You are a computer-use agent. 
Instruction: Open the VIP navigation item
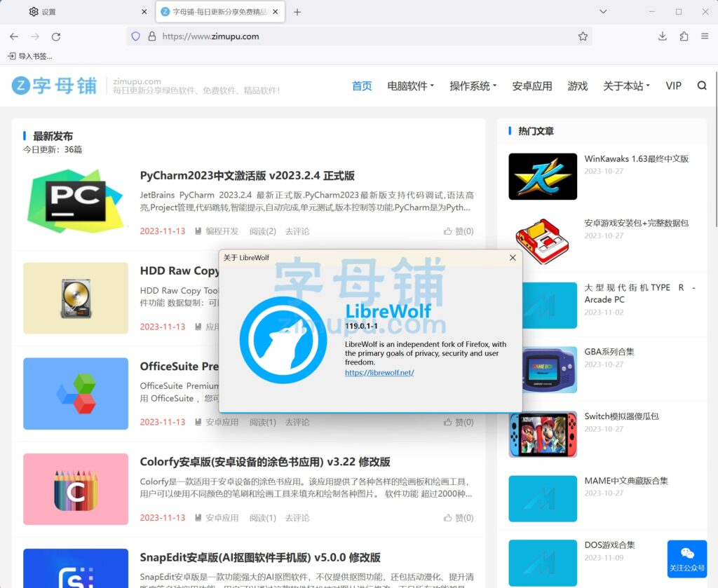pyautogui.click(x=674, y=86)
